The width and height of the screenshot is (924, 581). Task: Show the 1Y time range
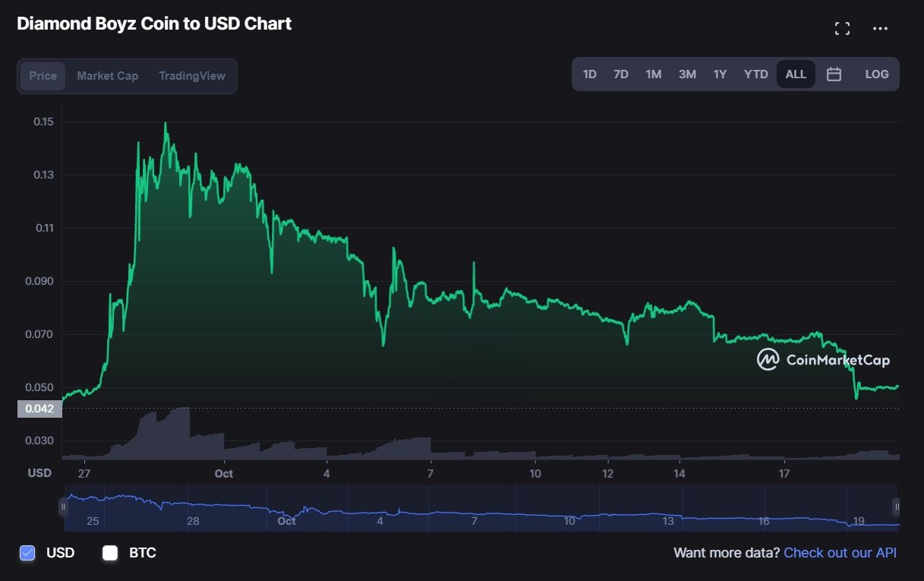(x=720, y=74)
